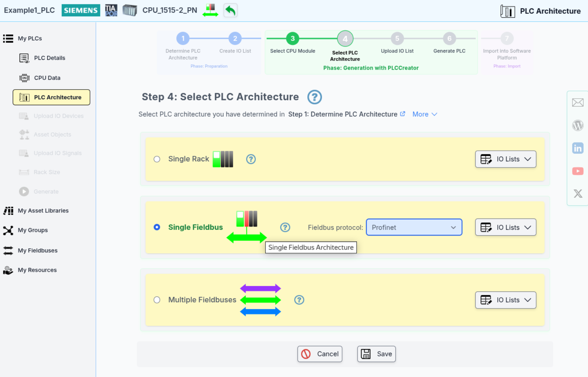Go to step 3 Select CPU Module
This screenshot has width=588, height=377.
click(x=292, y=39)
